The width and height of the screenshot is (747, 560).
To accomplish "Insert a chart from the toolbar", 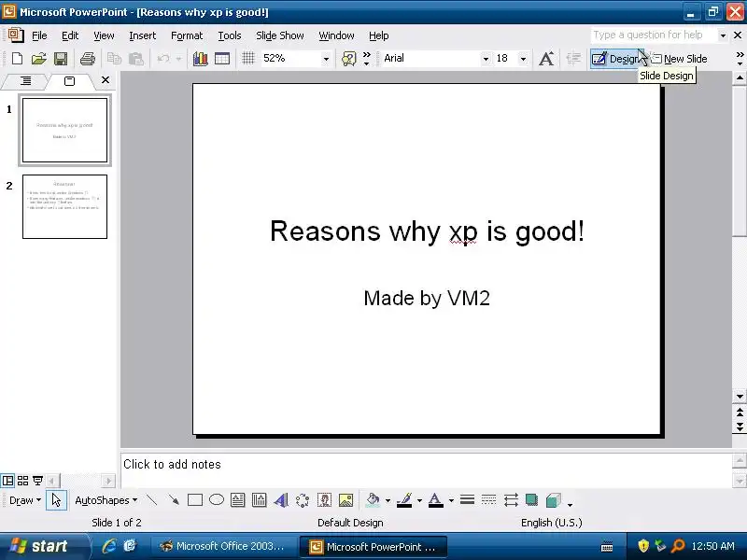I will click(200, 59).
